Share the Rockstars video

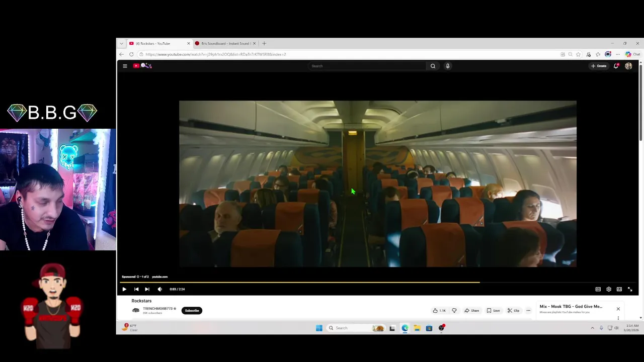tap(472, 311)
